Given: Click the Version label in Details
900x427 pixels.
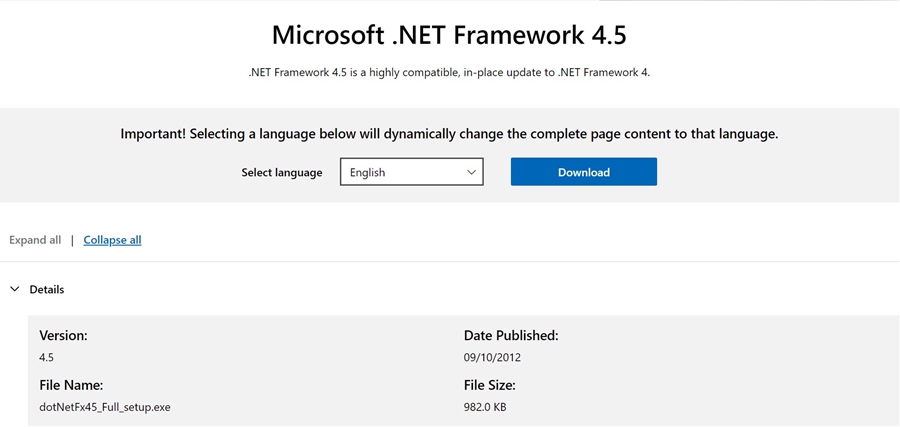Looking at the screenshot, I should 63,336.
